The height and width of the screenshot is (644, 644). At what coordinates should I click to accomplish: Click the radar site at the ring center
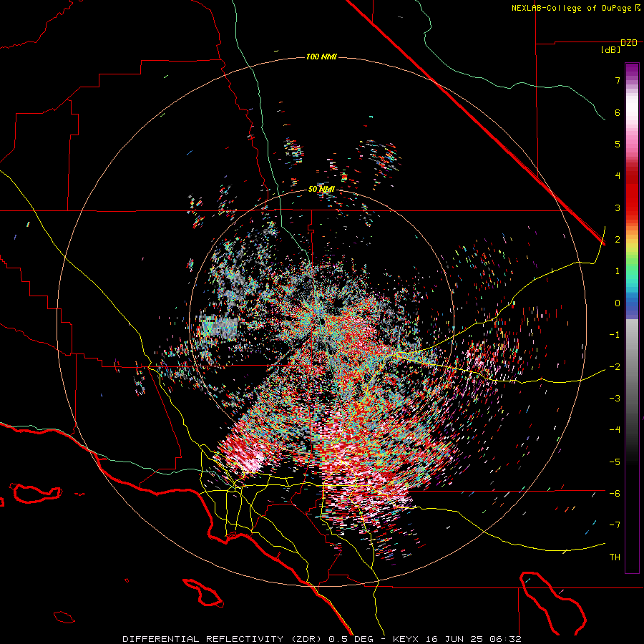click(321, 322)
